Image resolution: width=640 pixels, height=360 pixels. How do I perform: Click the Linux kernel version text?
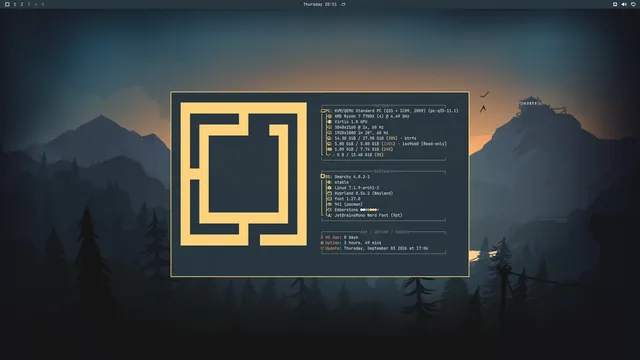pos(357,188)
